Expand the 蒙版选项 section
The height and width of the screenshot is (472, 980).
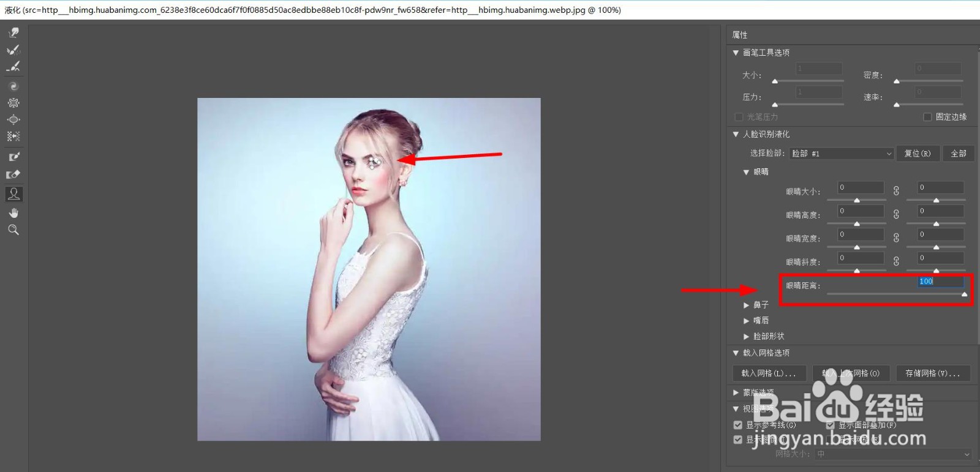(x=736, y=392)
